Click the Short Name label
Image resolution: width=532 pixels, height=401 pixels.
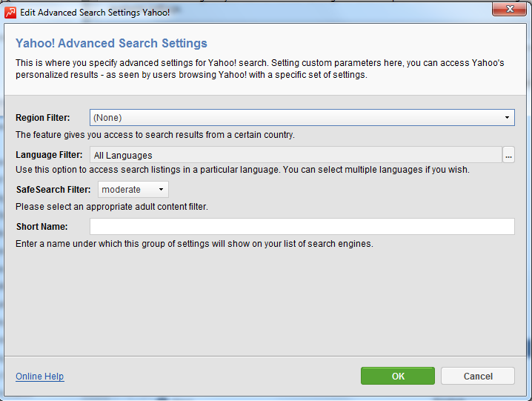click(x=42, y=227)
